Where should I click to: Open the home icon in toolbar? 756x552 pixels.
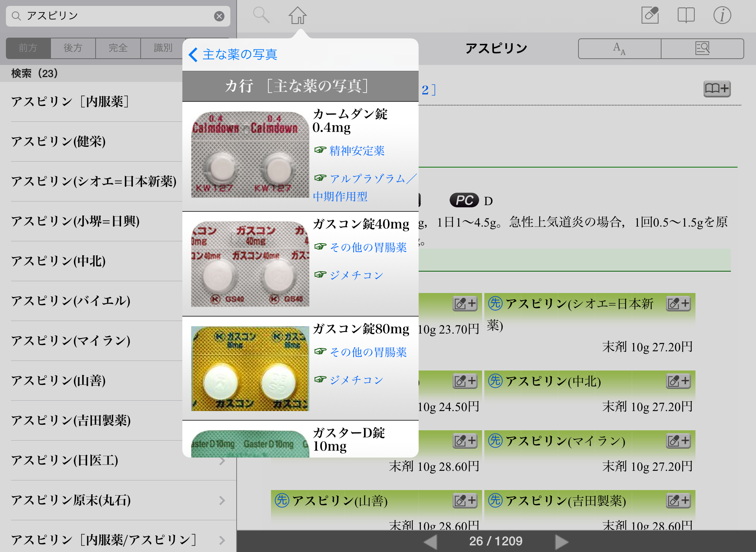(298, 15)
